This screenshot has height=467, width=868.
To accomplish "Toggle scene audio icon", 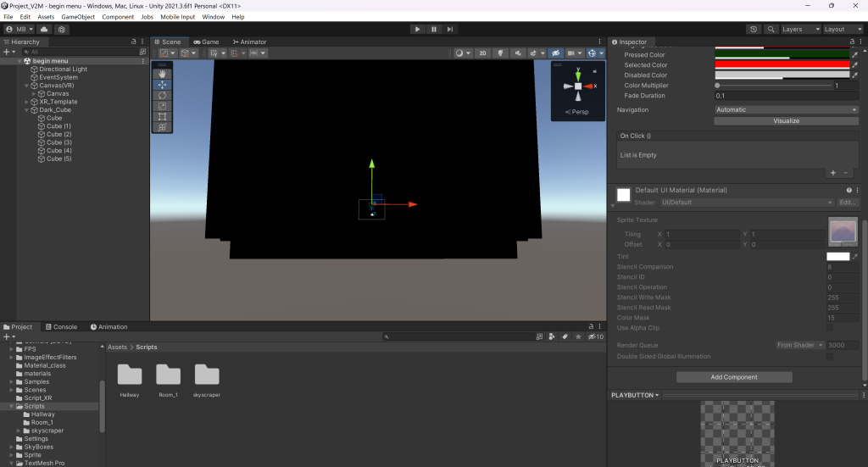I will click(518, 53).
